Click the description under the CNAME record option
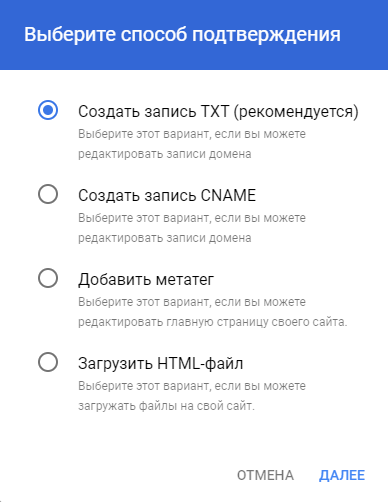 tap(192, 228)
